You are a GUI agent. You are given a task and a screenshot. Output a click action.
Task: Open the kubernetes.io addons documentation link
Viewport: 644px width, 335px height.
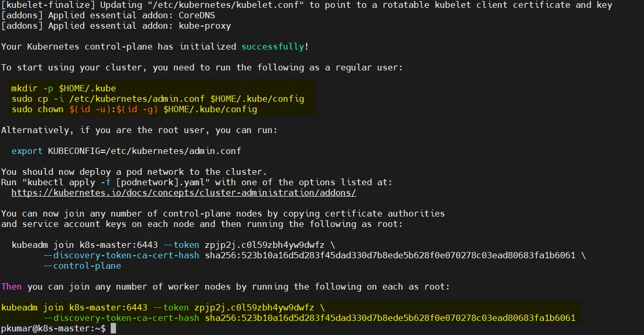[184, 193]
